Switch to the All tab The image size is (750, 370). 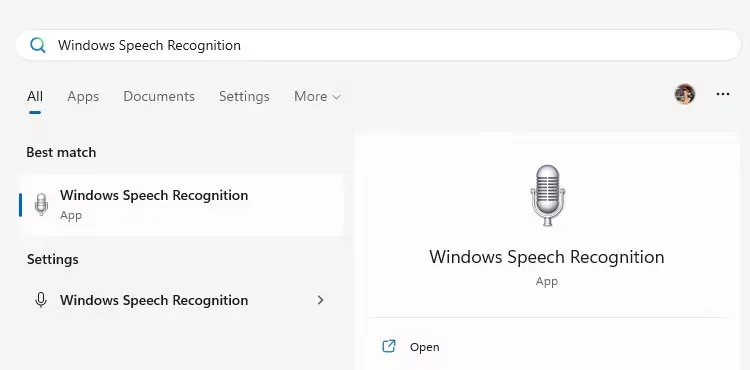(x=35, y=97)
